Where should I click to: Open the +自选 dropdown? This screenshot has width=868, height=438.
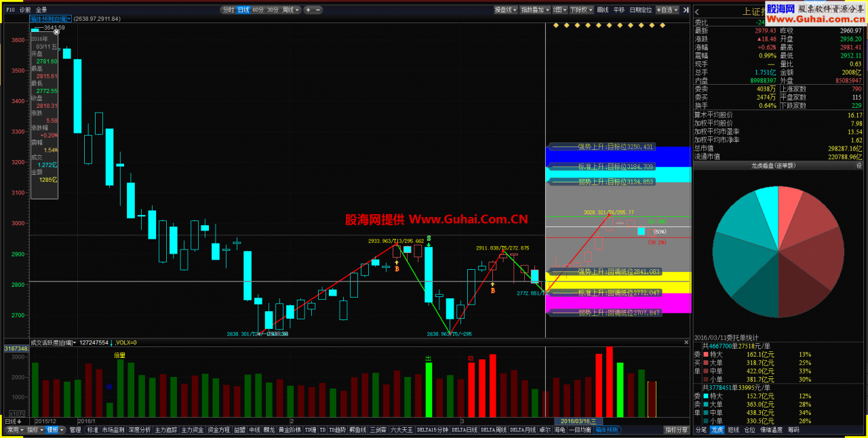point(667,10)
